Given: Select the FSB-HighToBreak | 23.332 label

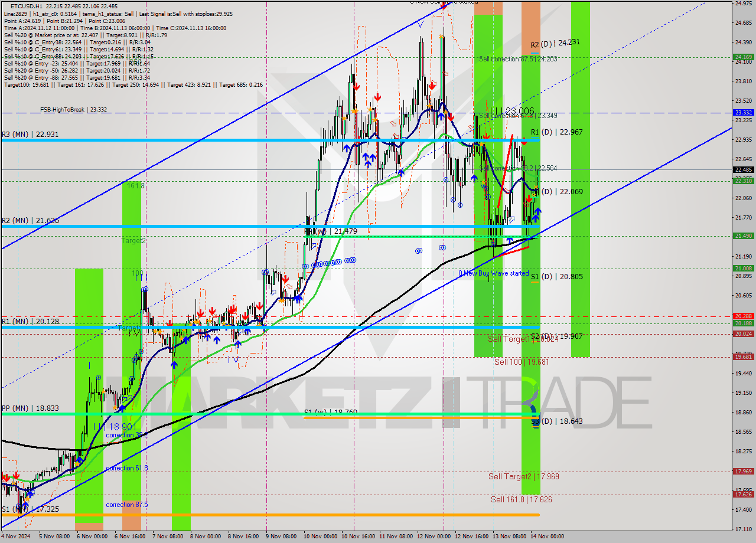Looking at the screenshot, I should [74, 110].
